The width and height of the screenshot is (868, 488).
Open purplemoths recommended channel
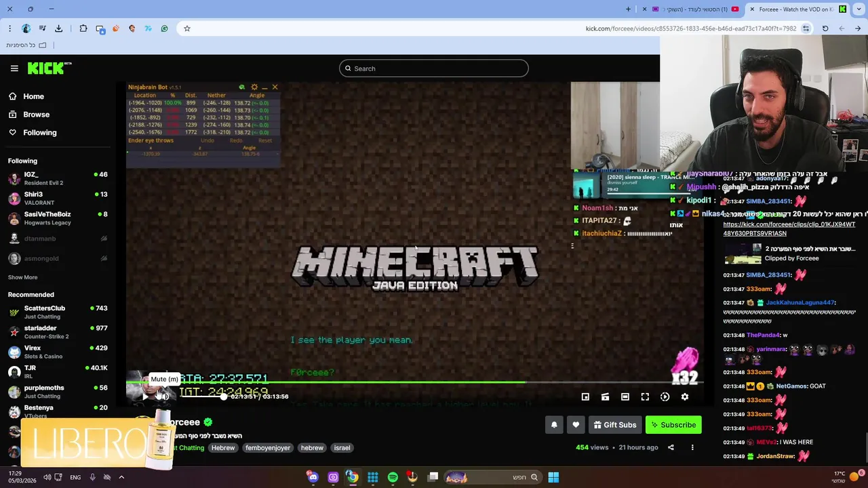pos(58,392)
